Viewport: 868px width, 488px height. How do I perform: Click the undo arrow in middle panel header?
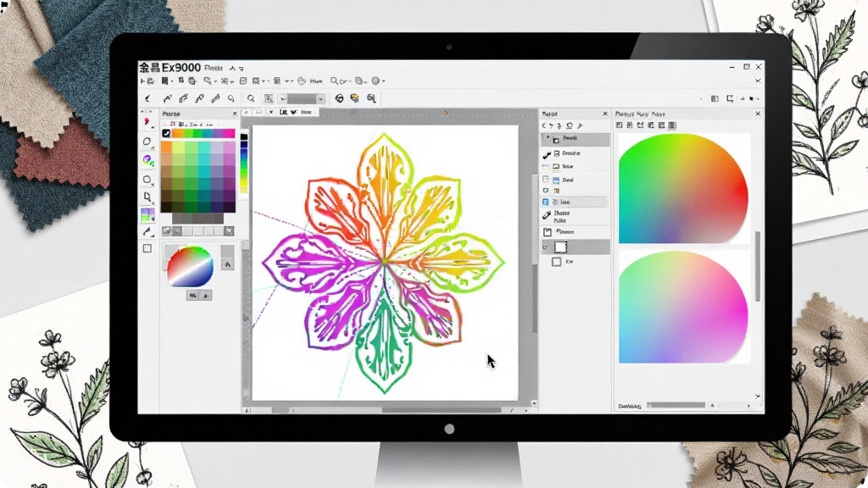pos(545,125)
